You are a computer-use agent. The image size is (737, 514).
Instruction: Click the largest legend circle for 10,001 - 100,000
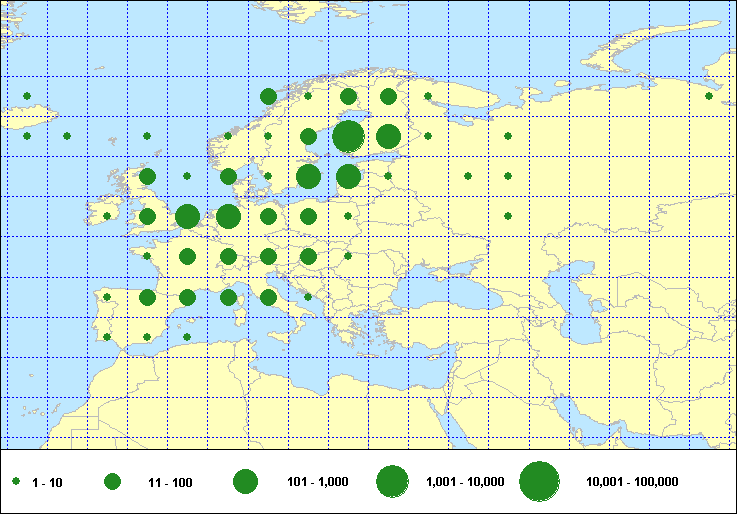click(x=539, y=482)
